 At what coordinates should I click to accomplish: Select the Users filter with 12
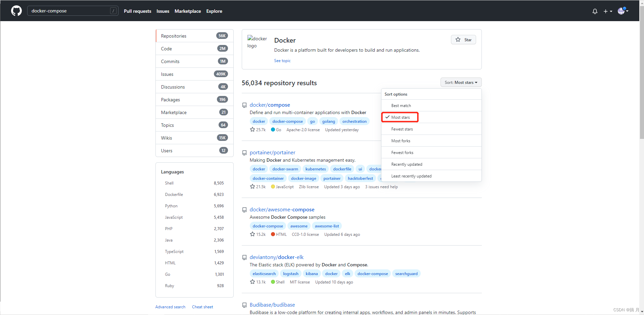[x=195, y=151]
